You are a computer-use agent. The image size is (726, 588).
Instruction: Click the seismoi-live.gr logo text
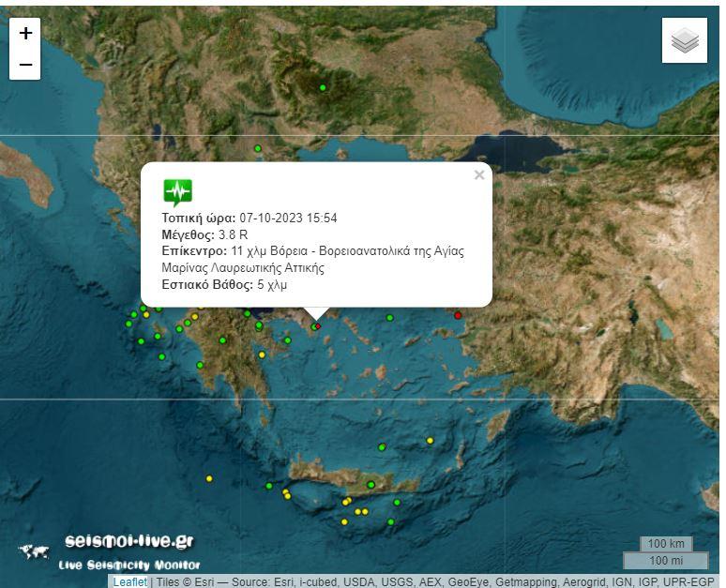(x=129, y=541)
